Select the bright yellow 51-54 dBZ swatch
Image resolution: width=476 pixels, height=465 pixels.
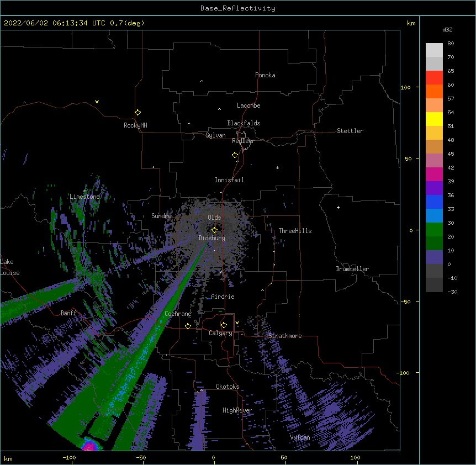pos(434,119)
